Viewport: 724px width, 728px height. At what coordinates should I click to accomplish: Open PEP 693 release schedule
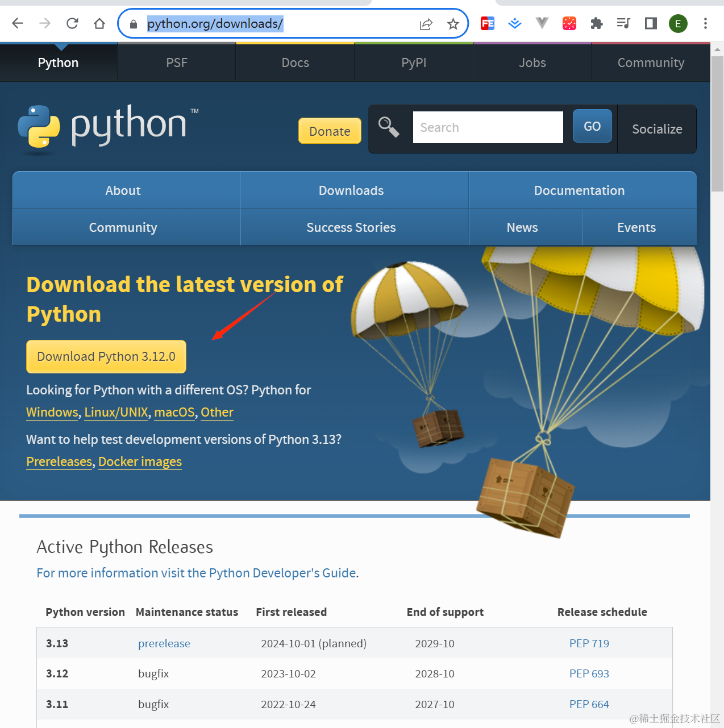pos(589,673)
